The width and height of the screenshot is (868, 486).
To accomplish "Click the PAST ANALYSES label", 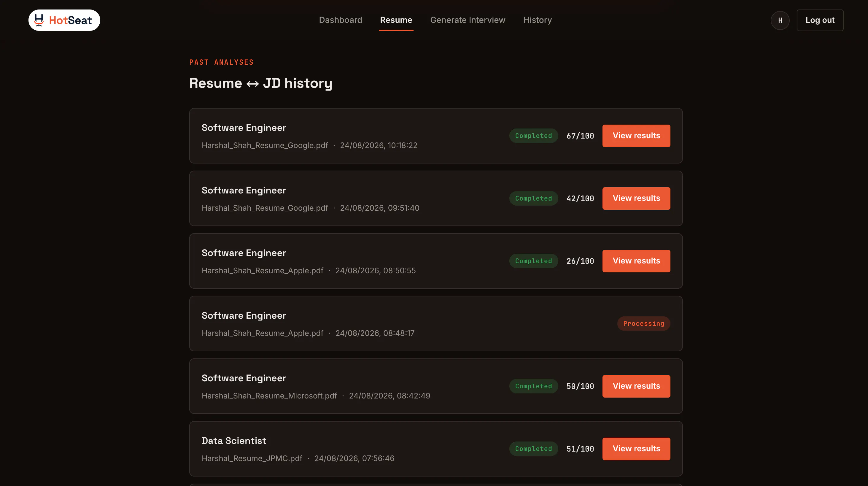I will click(x=221, y=62).
